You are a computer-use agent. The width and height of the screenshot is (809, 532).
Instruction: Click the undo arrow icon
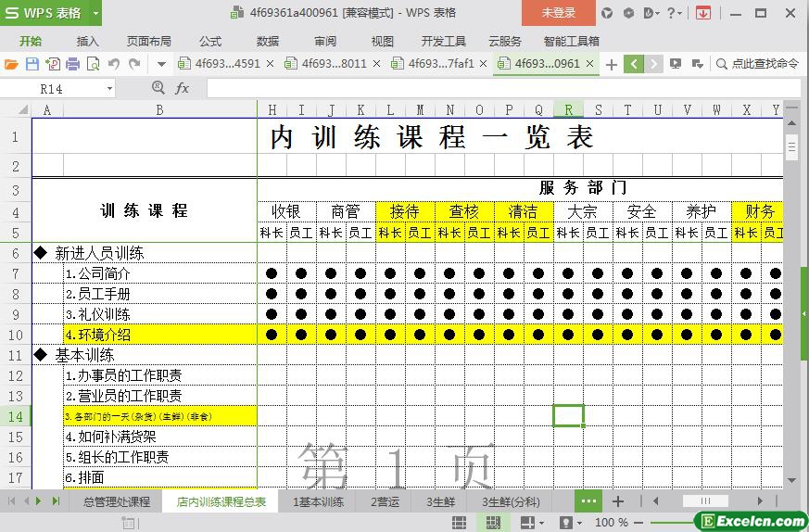113,64
